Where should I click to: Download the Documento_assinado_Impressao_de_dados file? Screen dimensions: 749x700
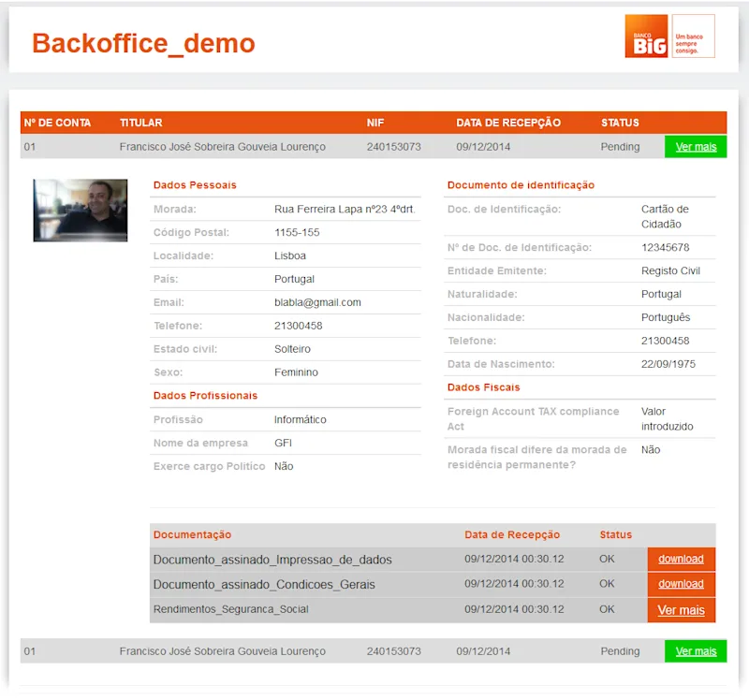[x=682, y=559]
